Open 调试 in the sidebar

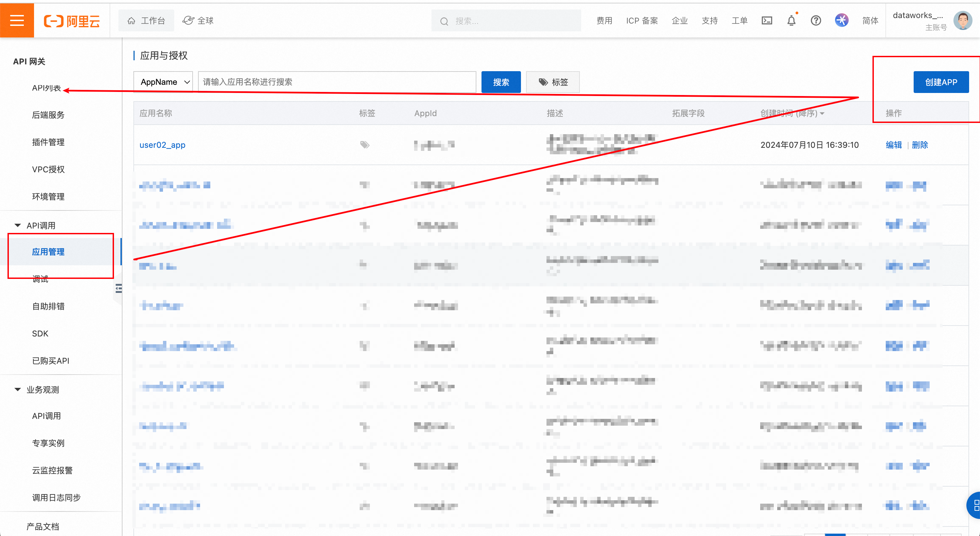click(40, 279)
